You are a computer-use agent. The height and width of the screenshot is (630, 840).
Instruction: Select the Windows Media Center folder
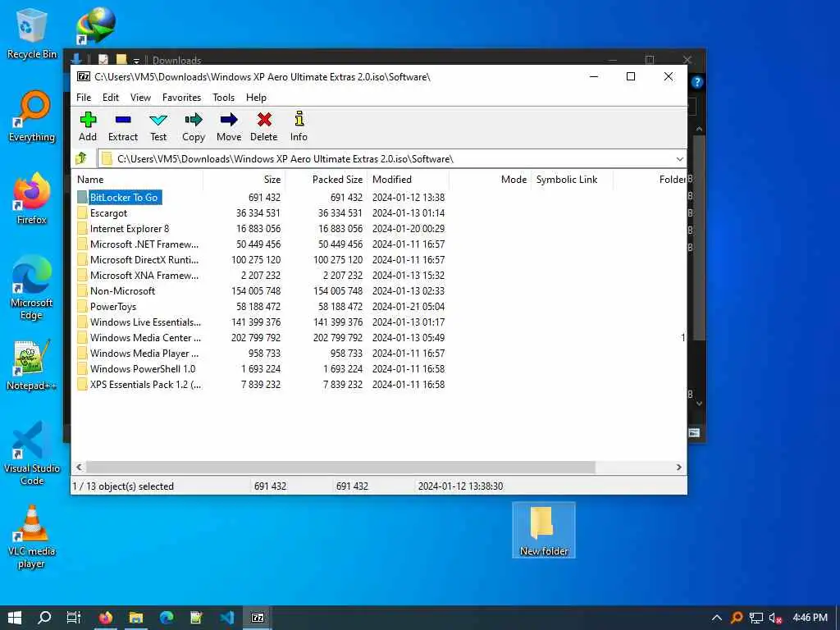tap(145, 337)
